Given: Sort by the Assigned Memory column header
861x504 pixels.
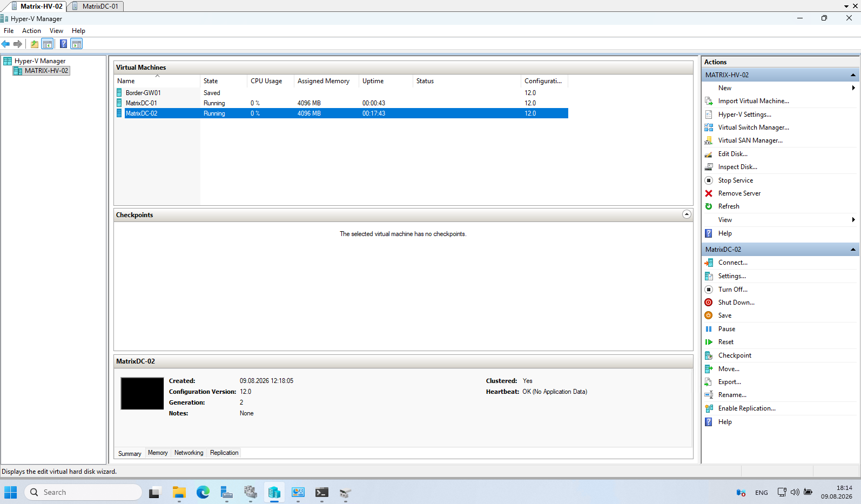Looking at the screenshot, I should click(326, 81).
